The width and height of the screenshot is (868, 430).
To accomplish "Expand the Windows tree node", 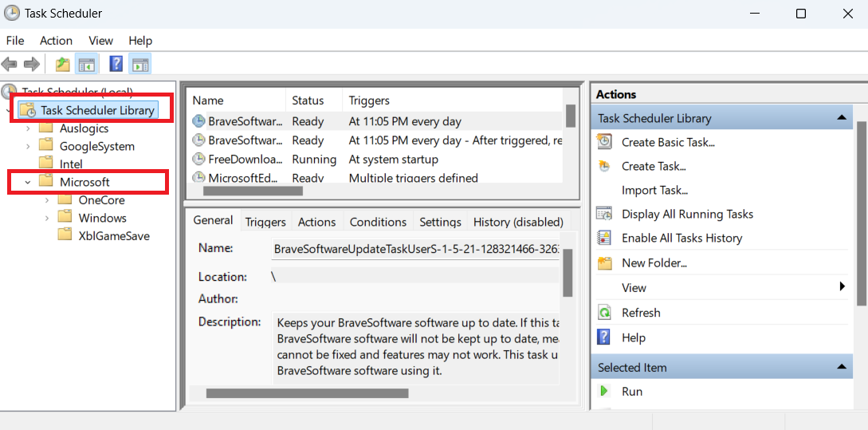I will 48,218.
